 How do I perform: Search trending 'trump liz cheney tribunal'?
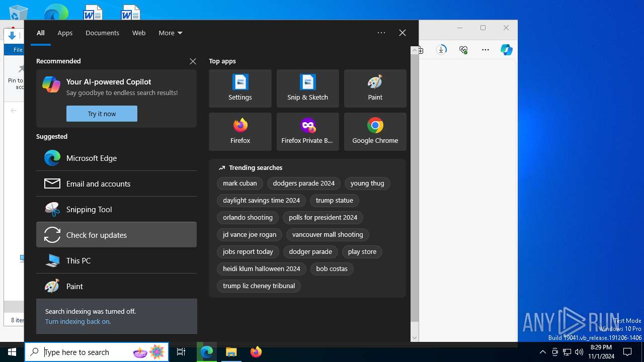point(259,286)
